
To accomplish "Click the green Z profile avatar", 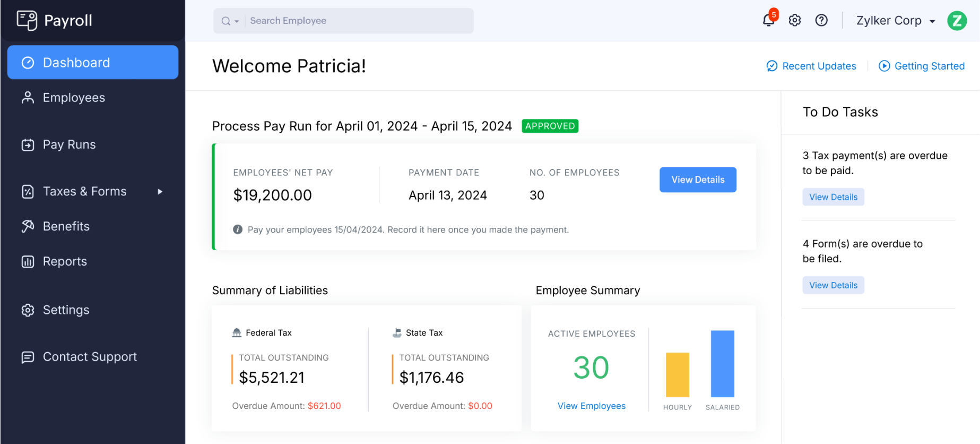I will 957,21.
